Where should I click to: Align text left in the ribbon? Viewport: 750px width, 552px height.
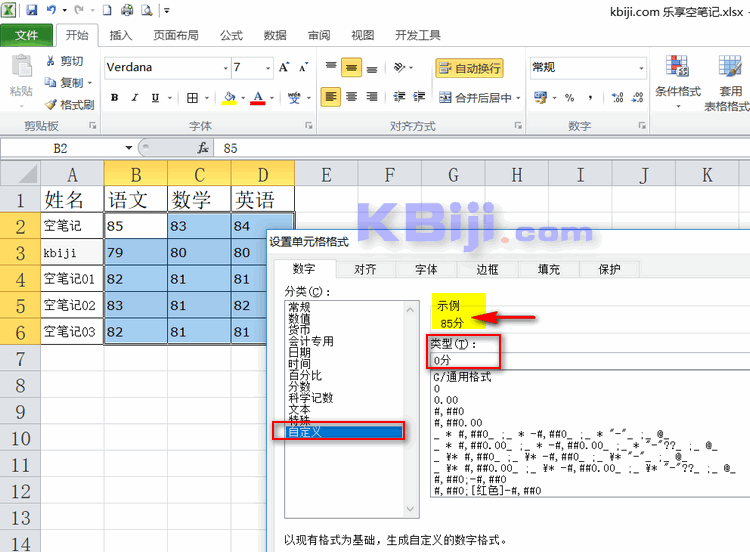point(331,98)
